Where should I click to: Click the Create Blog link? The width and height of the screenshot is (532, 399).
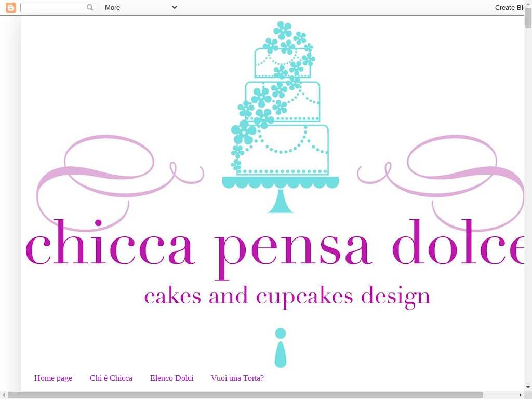pos(509,7)
